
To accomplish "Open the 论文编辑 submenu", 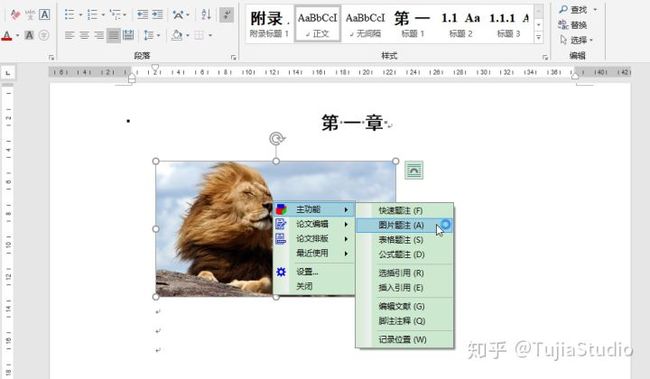I will 314,224.
